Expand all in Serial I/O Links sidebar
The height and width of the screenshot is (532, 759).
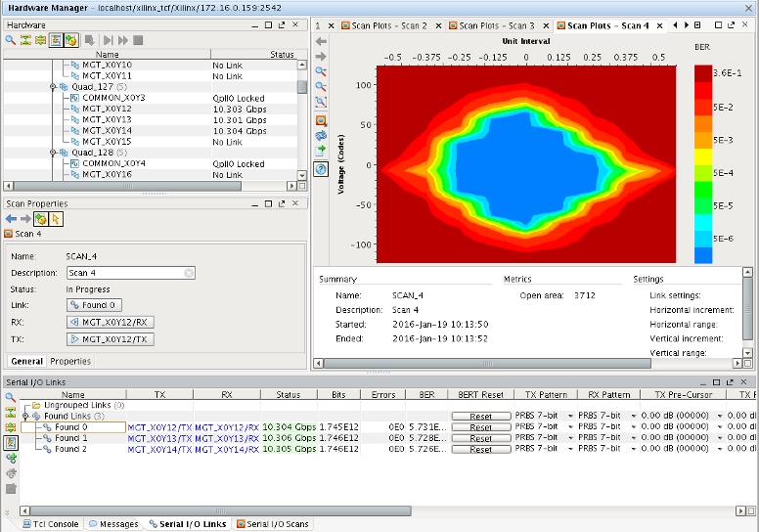(x=10, y=427)
